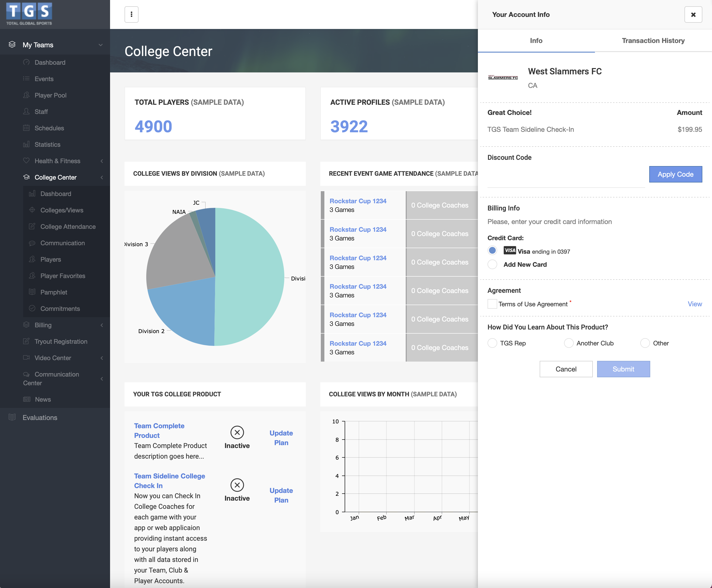Viewport: 712px width, 588px height.
Task: Click the Schedules calendar icon
Action: [x=26, y=128]
